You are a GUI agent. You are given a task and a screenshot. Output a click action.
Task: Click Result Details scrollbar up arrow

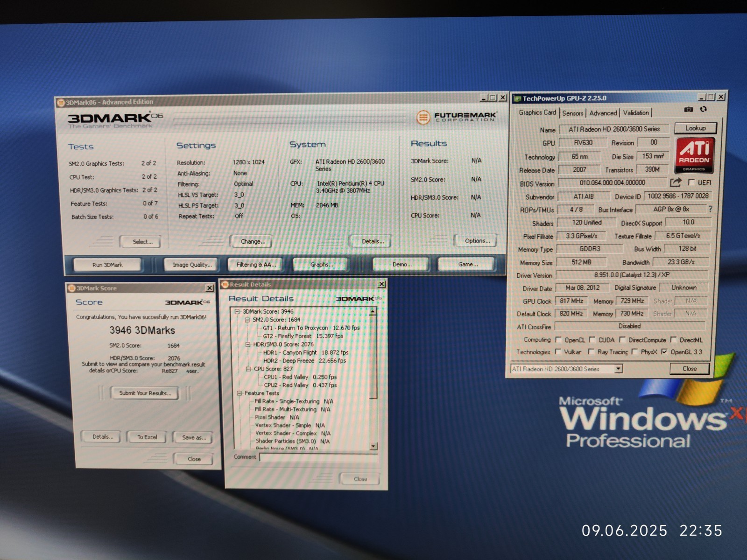point(373,311)
